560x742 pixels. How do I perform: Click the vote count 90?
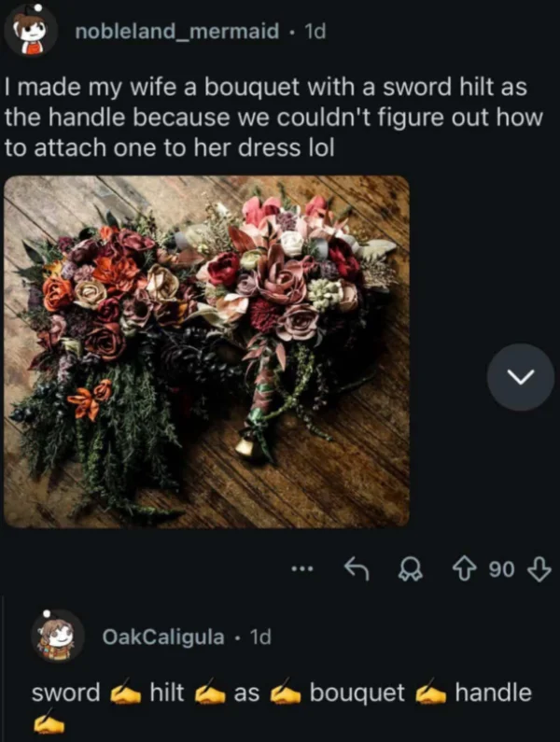(x=502, y=568)
